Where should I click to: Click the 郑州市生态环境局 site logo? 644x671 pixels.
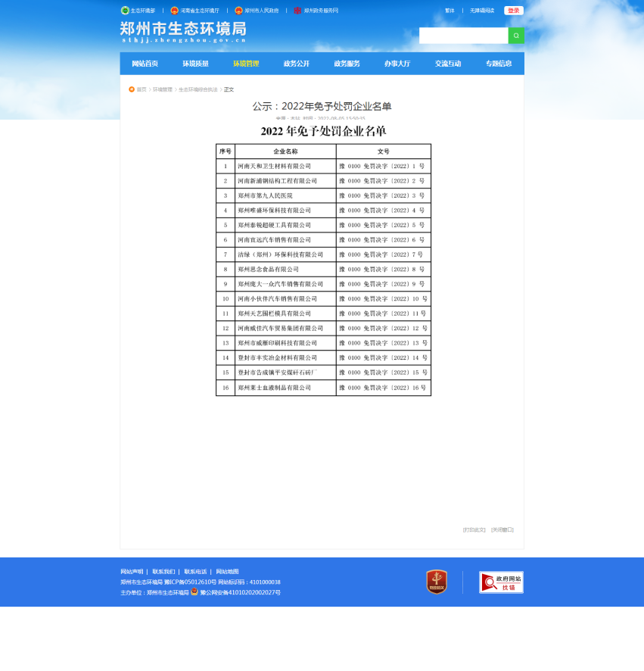tap(183, 32)
